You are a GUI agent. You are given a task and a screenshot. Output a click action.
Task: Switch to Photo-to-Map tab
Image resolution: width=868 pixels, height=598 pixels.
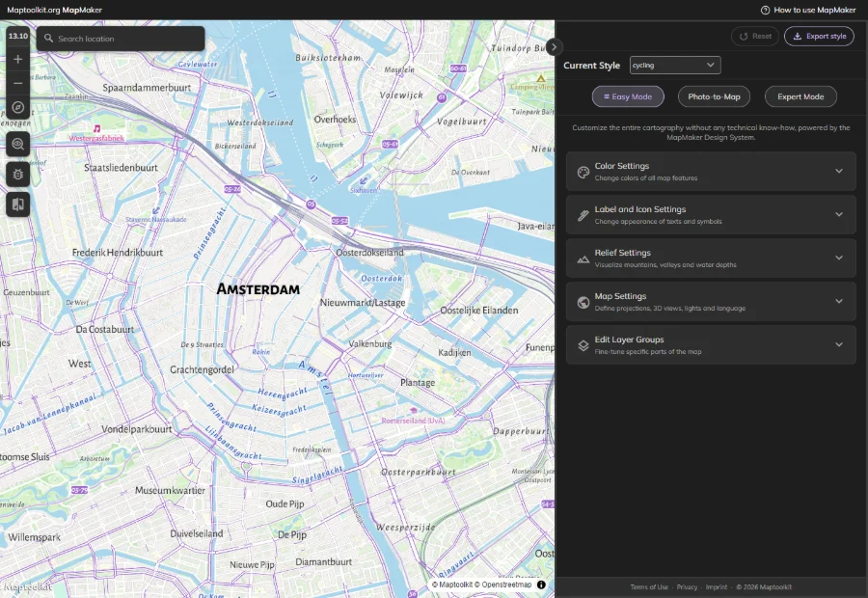click(x=714, y=96)
